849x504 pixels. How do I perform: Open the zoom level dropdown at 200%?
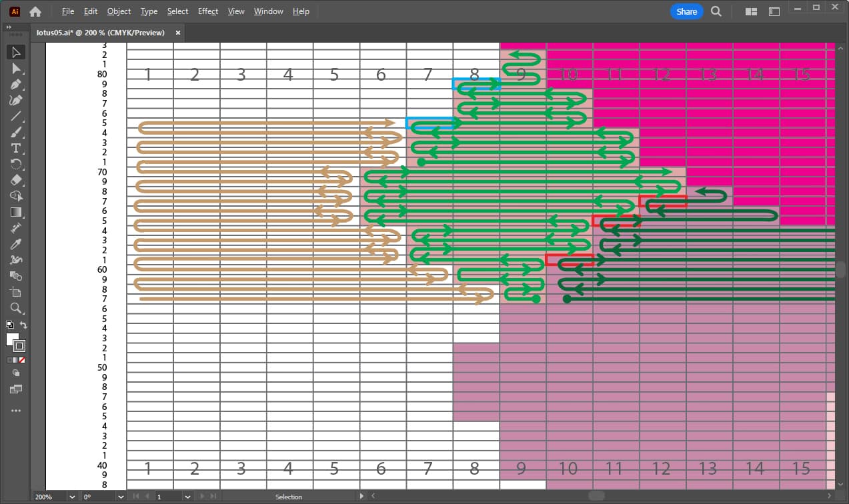(71, 497)
